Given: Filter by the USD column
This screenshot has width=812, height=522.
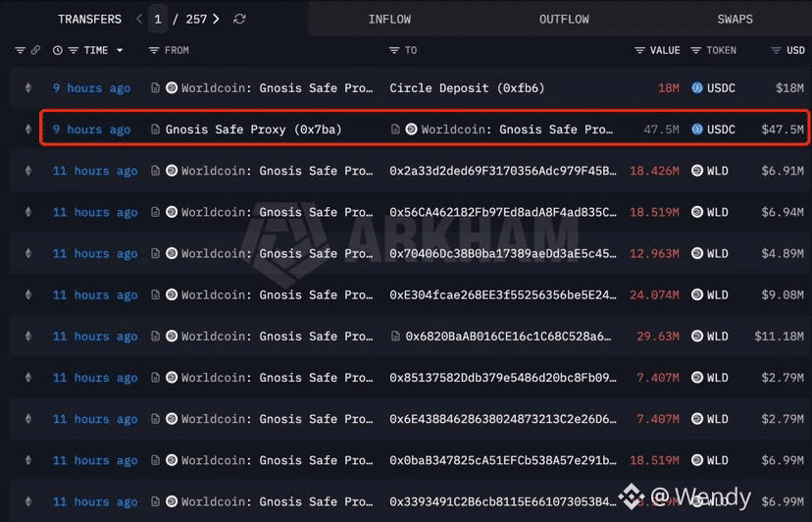Looking at the screenshot, I should point(776,50).
